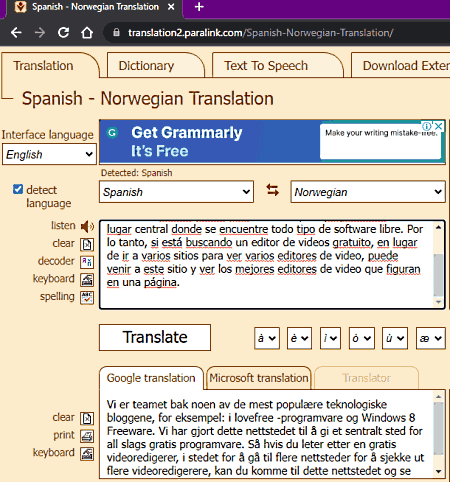Select the greyed Translator tab
The height and width of the screenshot is (482, 450).
point(366,378)
